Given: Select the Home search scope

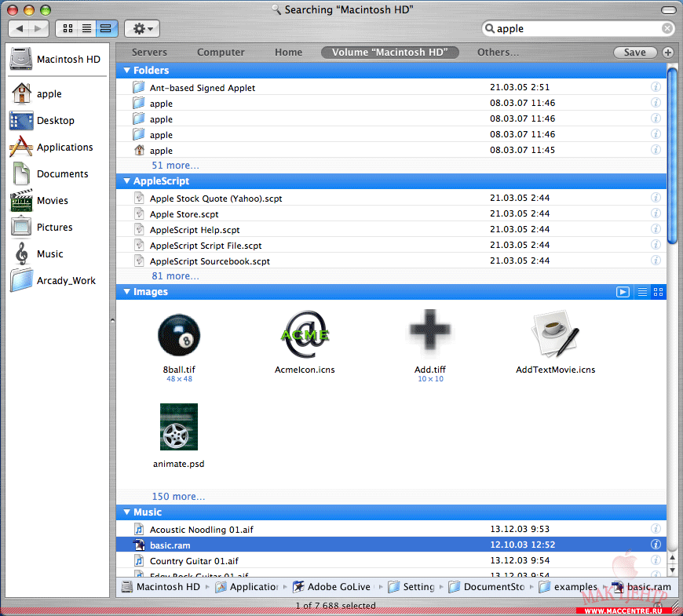Looking at the screenshot, I should tap(288, 53).
